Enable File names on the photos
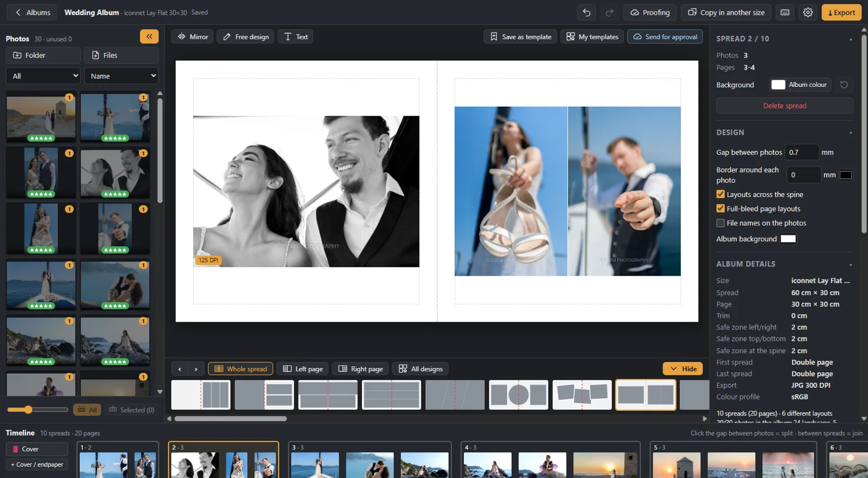 point(720,223)
